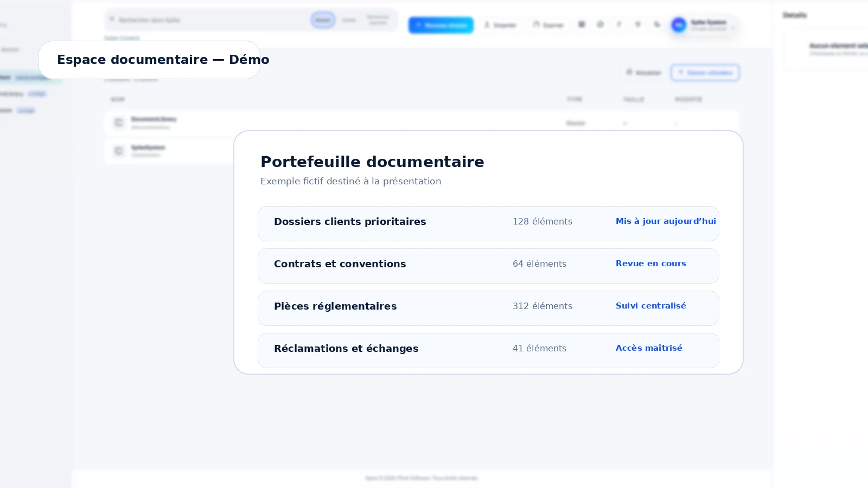Click the outlined blue button beside Actualiser

tap(705, 73)
